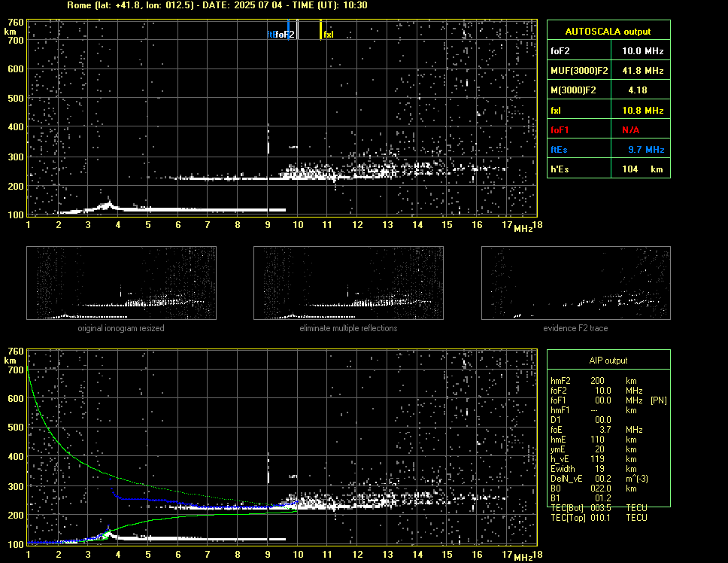Click the "200" hmF2 value in AIP output

click(x=598, y=381)
